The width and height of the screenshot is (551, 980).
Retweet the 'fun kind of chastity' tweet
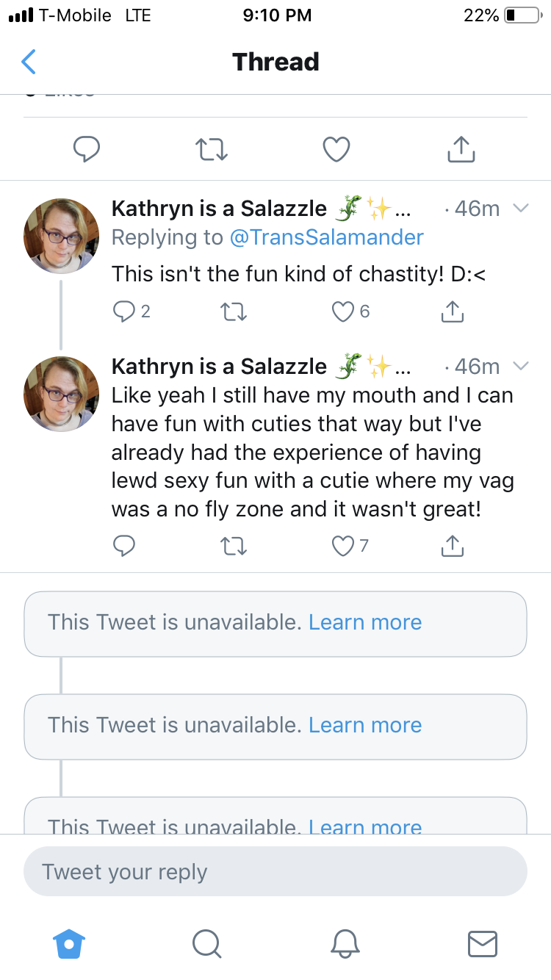pos(234,312)
